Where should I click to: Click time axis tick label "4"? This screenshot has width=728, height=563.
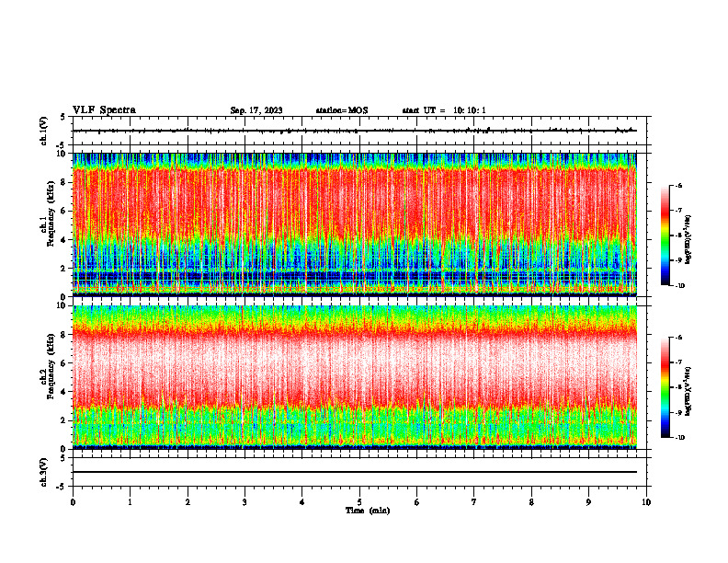coord(302,502)
